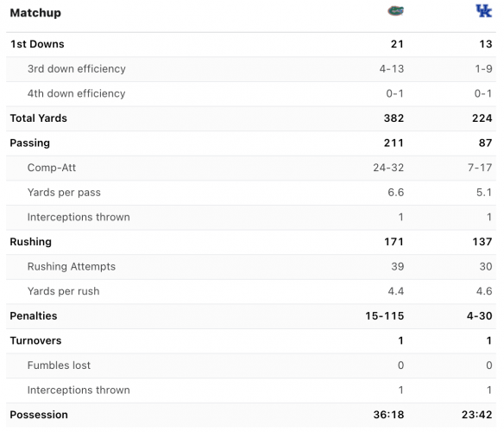Click the 1st Downs row label
The height and width of the screenshot is (432, 504).
(x=37, y=44)
